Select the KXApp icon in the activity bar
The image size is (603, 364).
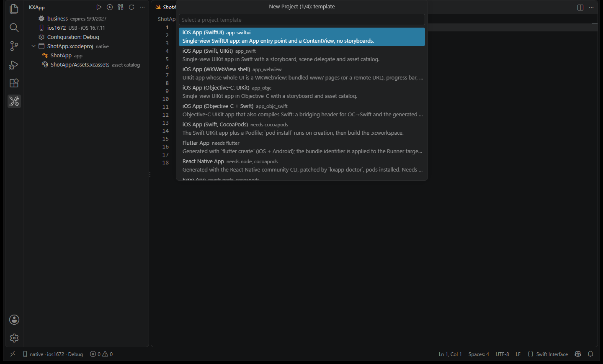14,101
